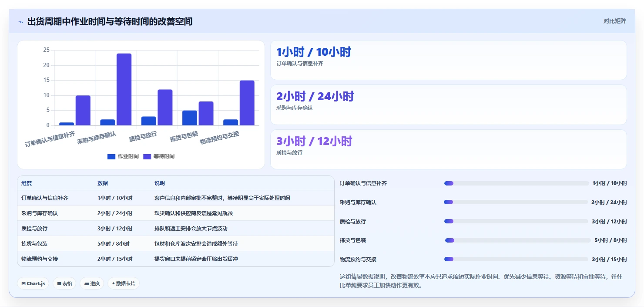Screen dimensions: 644x307
Task: Click the 作业时间 bar for 订单确认与信息补齐
Action: [67, 124]
